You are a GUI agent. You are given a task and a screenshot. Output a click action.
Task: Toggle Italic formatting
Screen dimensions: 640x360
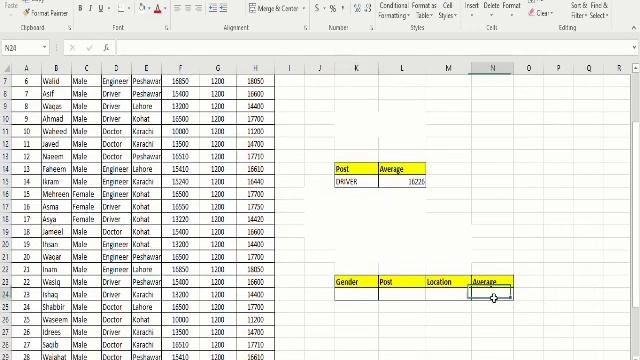(x=90, y=8)
